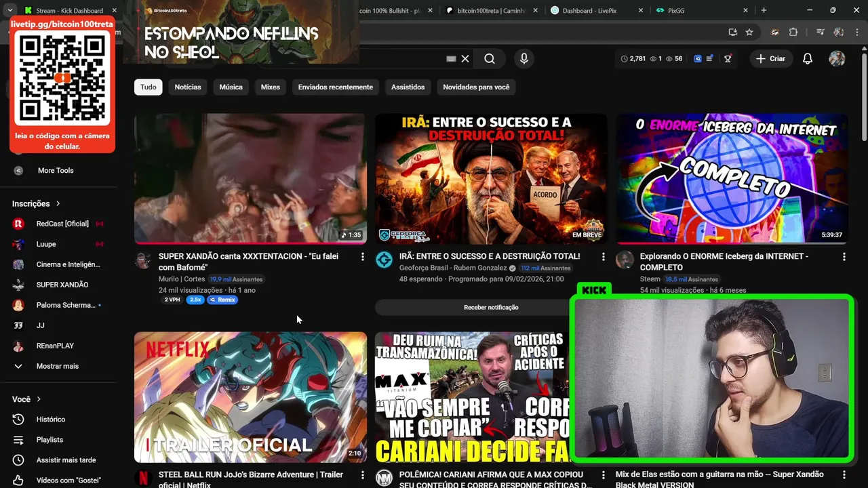The height and width of the screenshot is (488, 868).
Task: Expand the Você section chevron
Action: click(x=39, y=399)
